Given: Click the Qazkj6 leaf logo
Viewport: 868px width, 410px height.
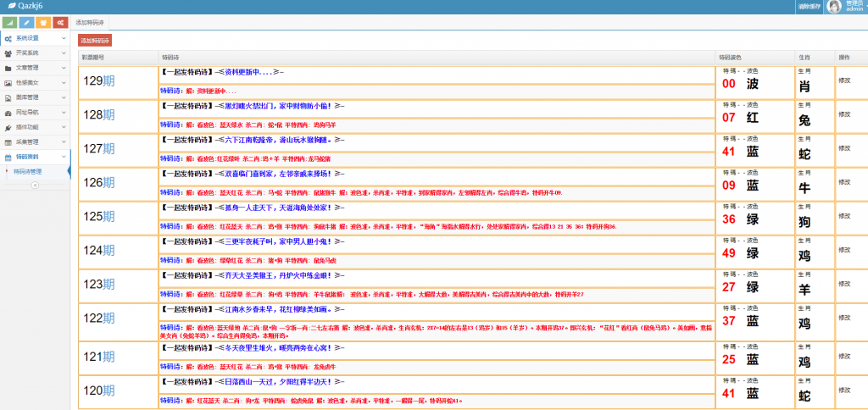Looking at the screenshot, I should pos(9,6).
